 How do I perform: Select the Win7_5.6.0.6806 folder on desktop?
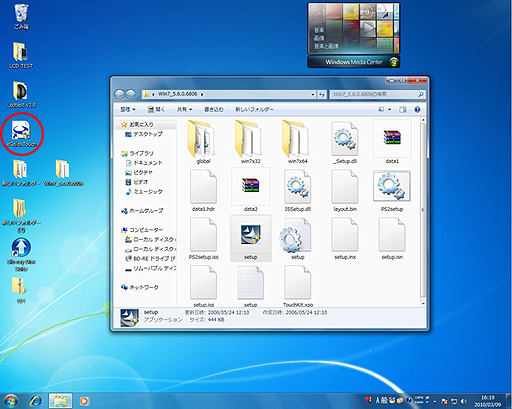[x=63, y=173]
